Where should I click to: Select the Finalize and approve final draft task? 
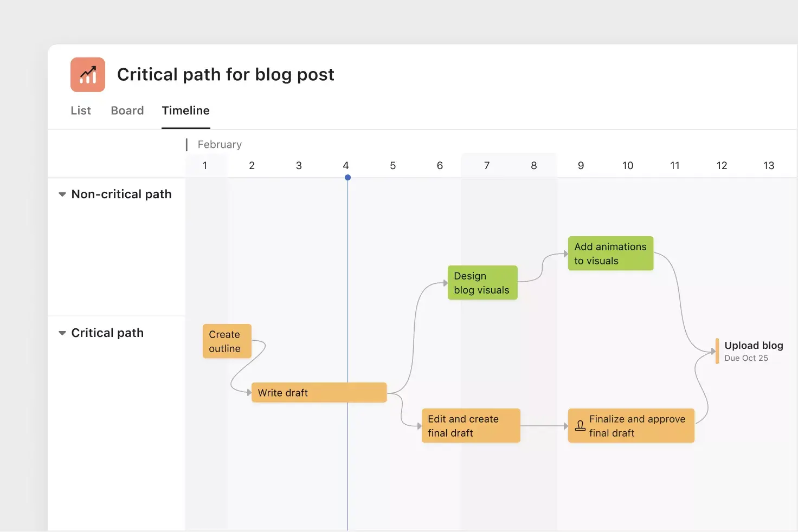(630, 425)
